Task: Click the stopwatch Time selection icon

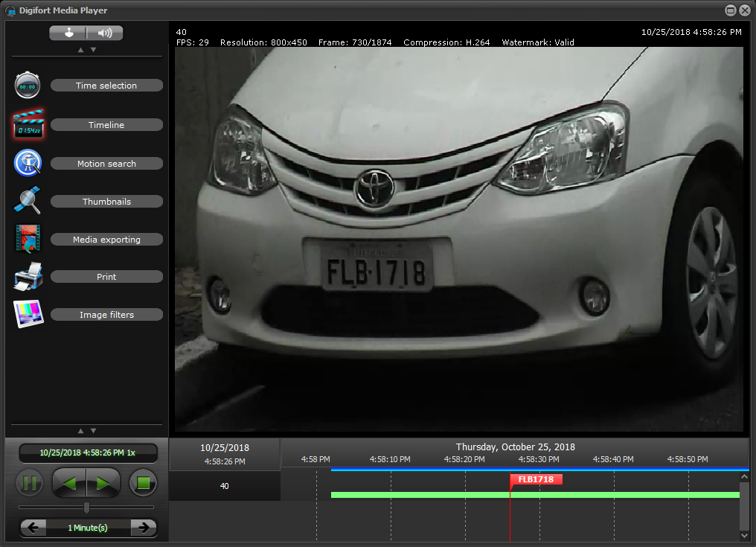Action: point(28,86)
